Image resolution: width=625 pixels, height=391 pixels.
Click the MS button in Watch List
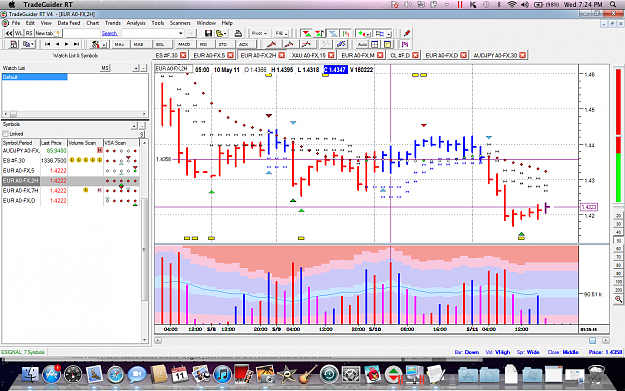pos(105,68)
